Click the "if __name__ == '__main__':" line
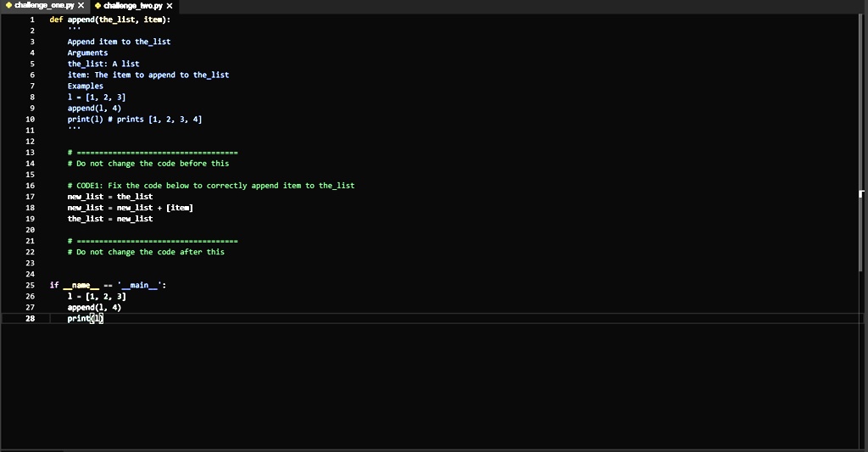868x452 pixels. coord(108,285)
